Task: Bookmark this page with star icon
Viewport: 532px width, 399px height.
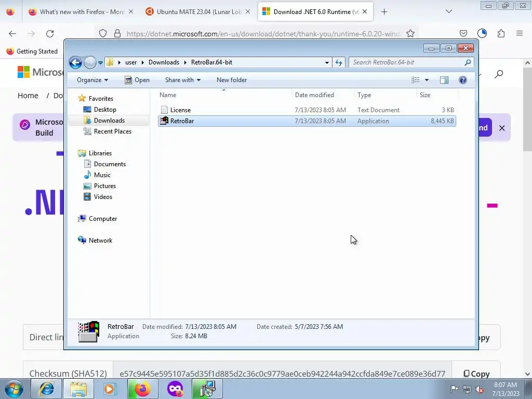Action: coord(410,34)
